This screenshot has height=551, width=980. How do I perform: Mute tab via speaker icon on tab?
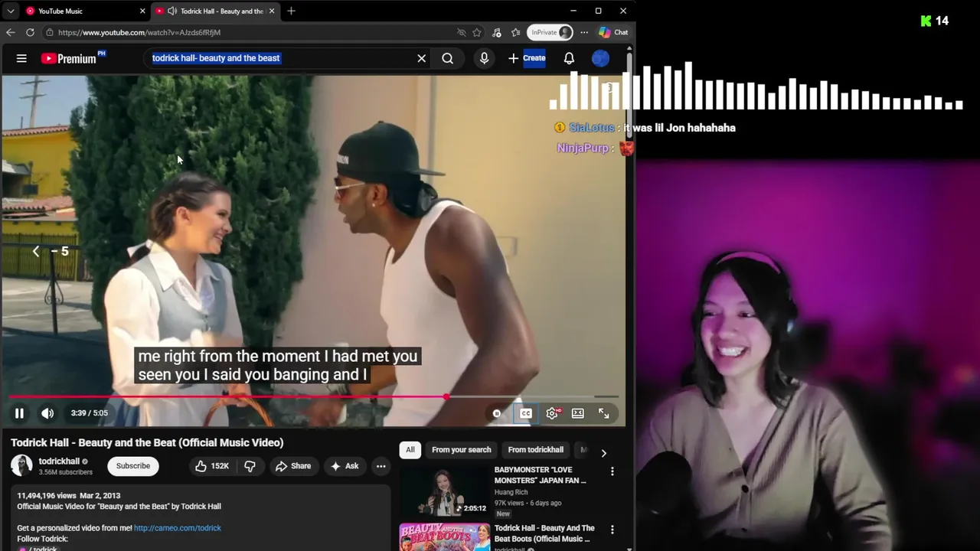click(x=172, y=11)
